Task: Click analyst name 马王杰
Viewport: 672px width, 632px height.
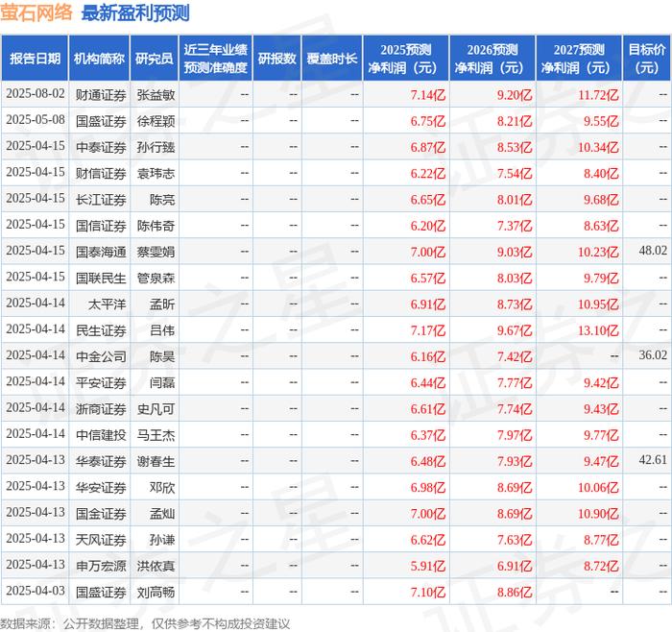Action: (x=156, y=435)
